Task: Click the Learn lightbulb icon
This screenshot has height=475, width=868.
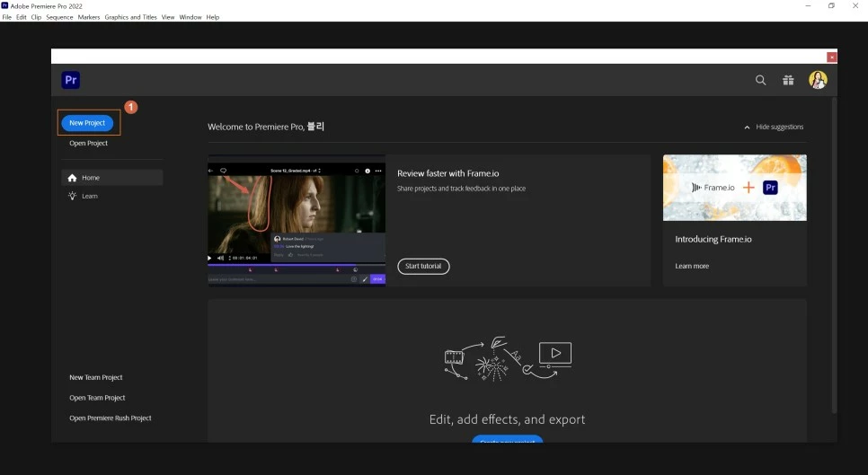Action: (x=72, y=196)
